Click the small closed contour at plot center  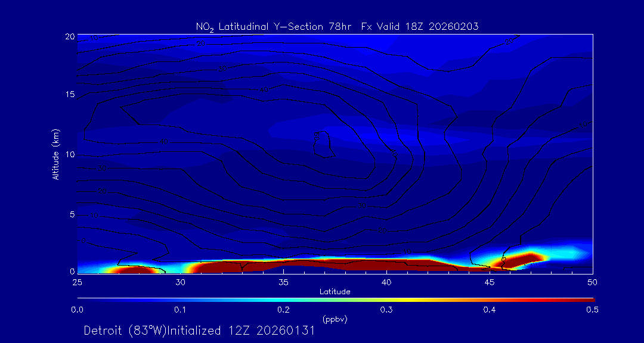[323, 145]
